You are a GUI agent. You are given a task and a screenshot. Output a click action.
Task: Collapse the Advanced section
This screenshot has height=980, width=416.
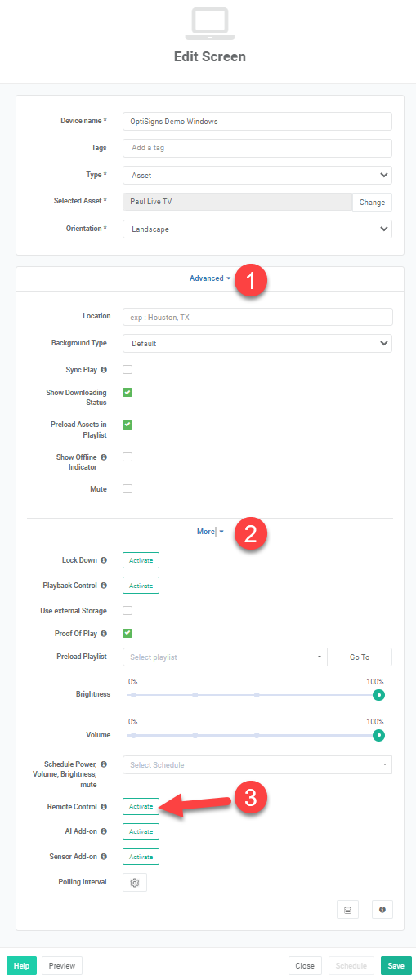210,278
